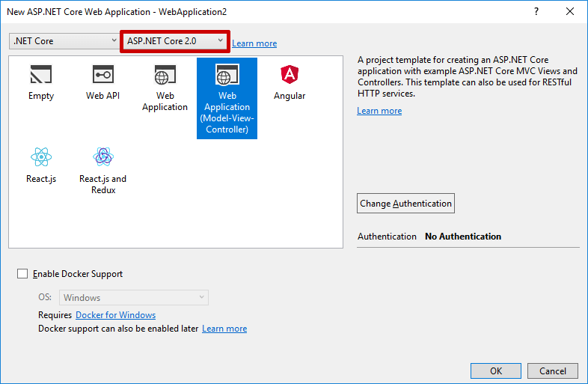This screenshot has height=384, width=588.
Task: Open Learn more link under template description
Action: point(379,111)
